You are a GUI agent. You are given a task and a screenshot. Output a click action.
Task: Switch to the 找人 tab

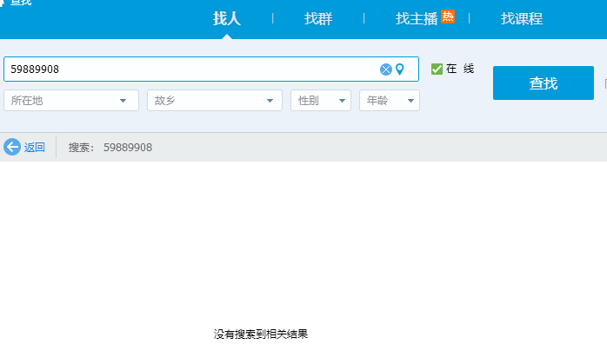[227, 18]
